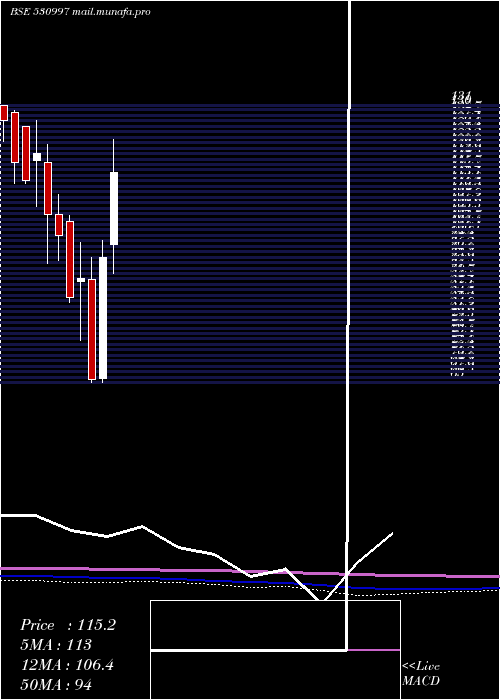The height and width of the screenshot is (700, 500).
Task: Click the '12MA : 106.4' reading
Action: coord(67,665)
